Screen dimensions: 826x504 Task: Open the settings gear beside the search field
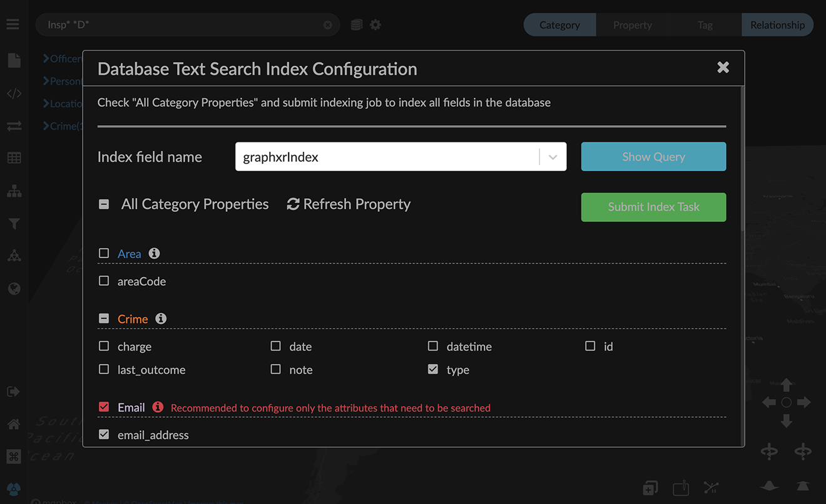pos(375,24)
